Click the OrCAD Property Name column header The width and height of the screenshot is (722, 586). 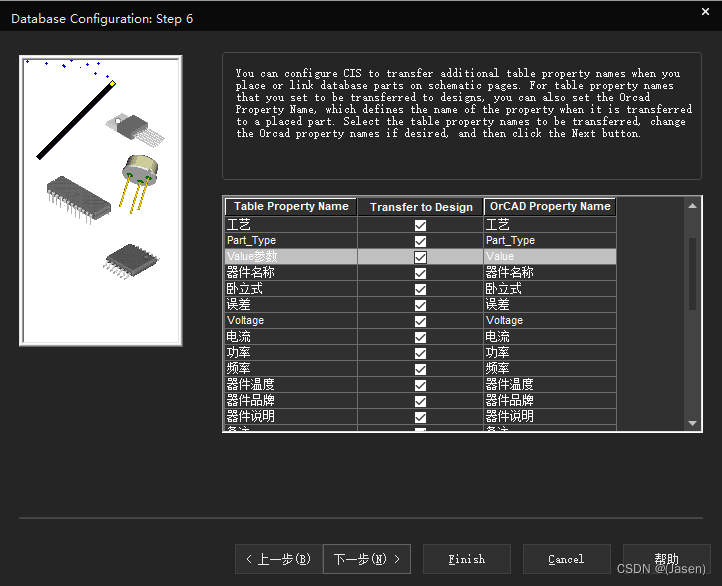click(x=550, y=207)
